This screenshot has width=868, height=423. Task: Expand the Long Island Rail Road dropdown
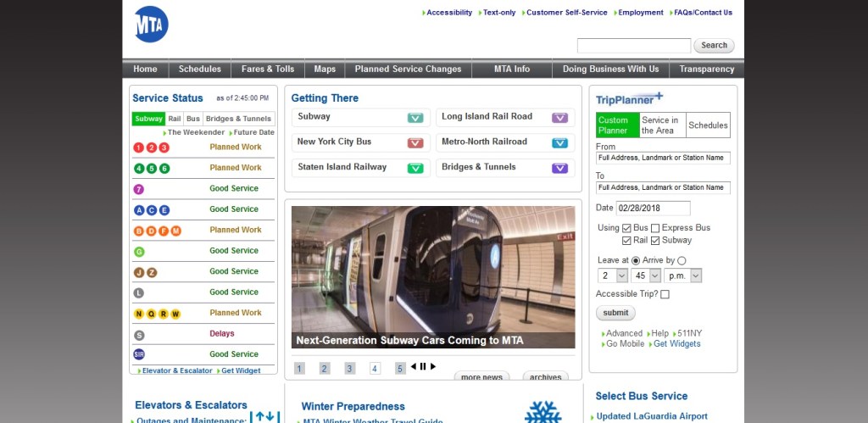559,118
